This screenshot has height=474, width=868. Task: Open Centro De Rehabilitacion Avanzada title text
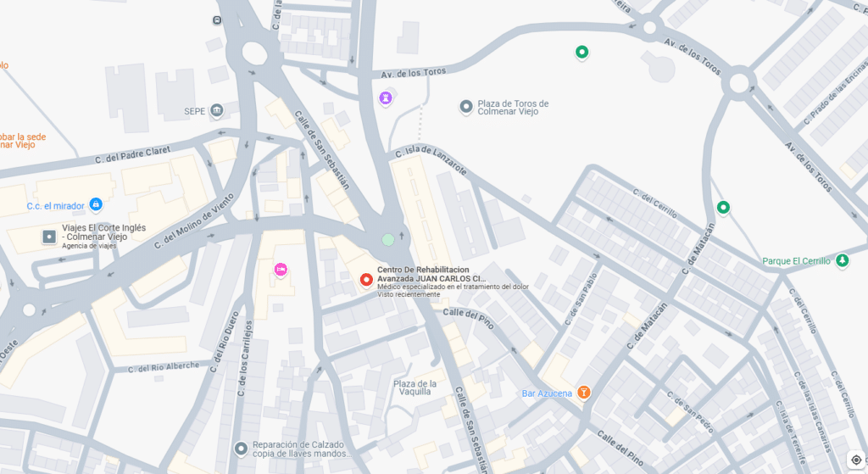pyautogui.click(x=431, y=274)
